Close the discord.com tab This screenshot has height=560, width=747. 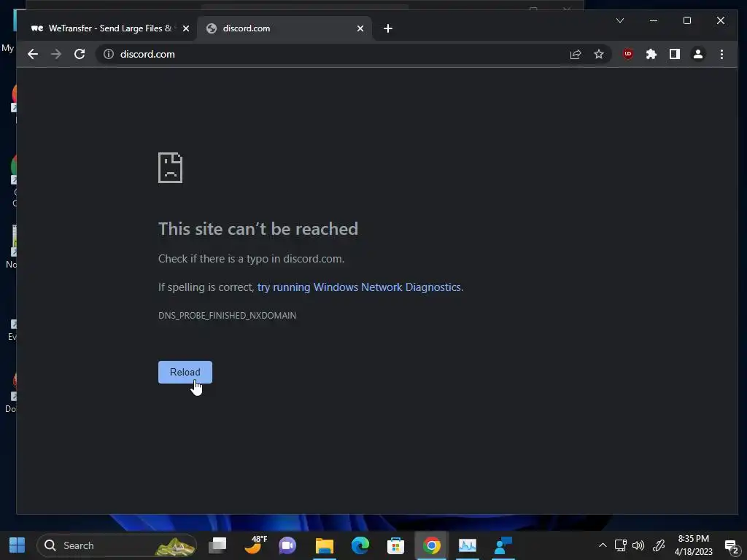click(360, 28)
